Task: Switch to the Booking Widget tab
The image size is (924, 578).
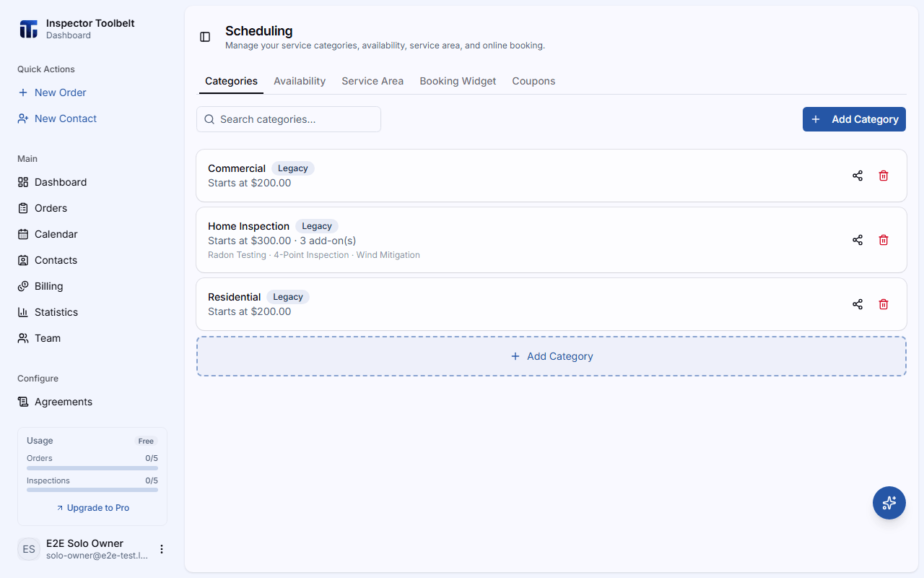Action: (x=458, y=81)
